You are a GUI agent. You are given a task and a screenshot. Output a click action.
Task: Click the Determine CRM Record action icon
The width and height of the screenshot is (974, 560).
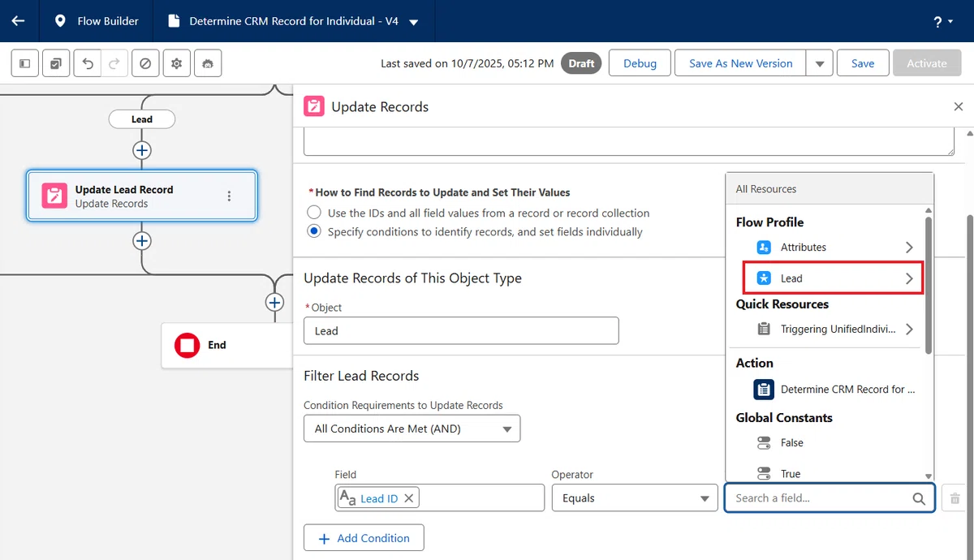click(764, 390)
